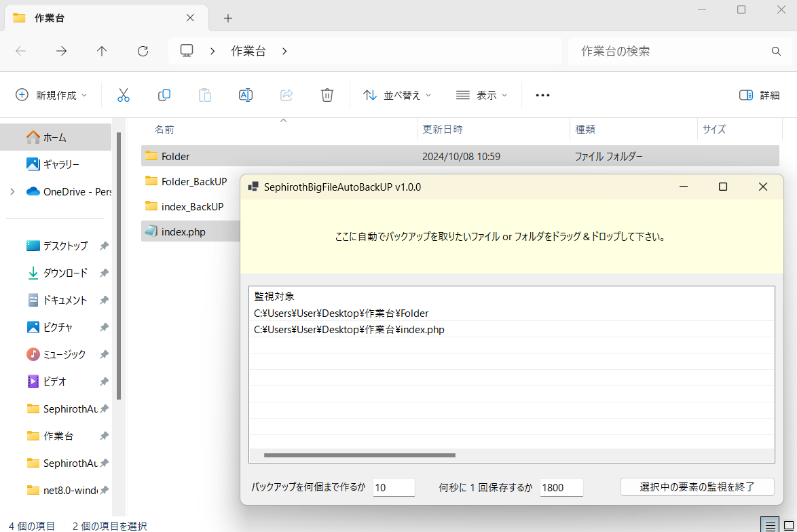Open the See more (...) menu
This screenshot has height=532, width=797.
pos(542,95)
